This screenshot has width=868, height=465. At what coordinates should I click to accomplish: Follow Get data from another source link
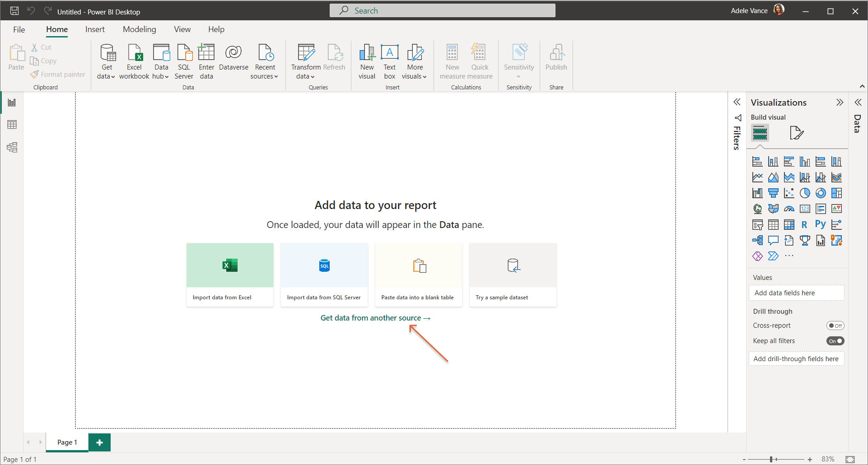[x=375, y=318]
